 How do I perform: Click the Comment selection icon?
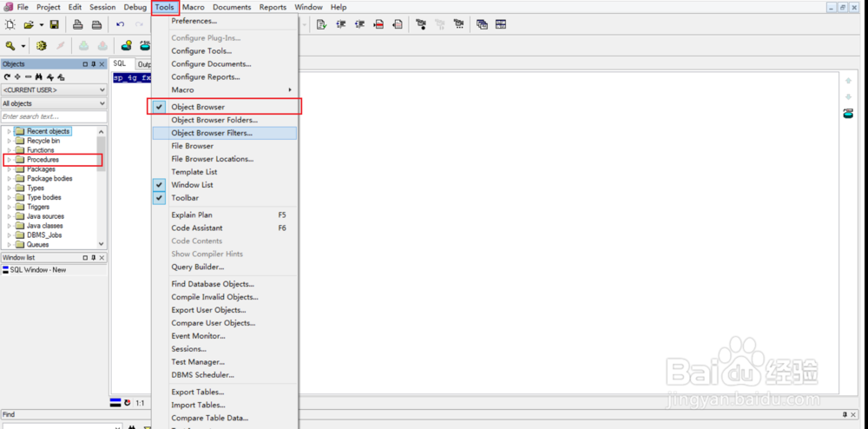[378, 24]
